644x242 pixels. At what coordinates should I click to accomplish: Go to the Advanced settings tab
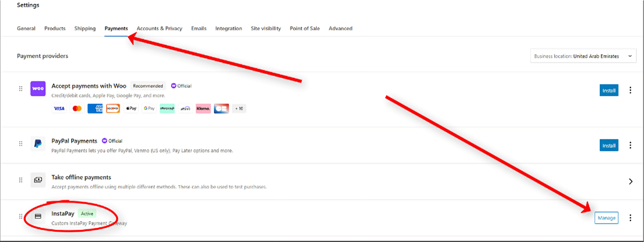click(x=340, y=28)
